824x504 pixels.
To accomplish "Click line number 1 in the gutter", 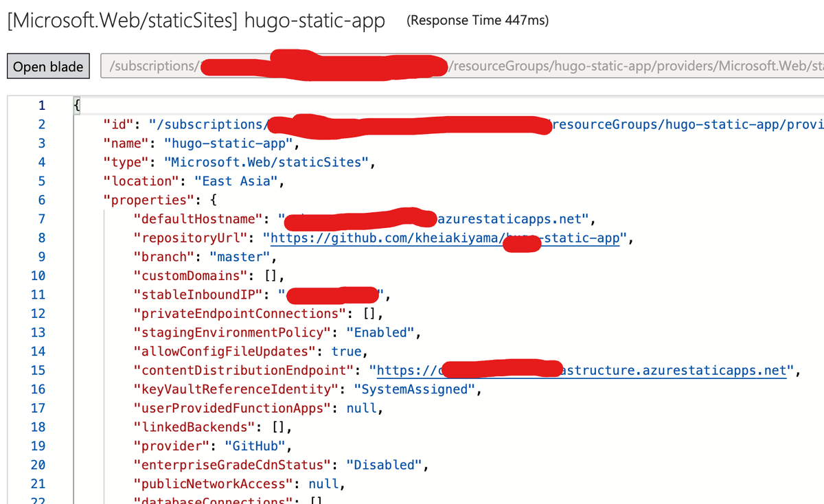I will pos(41,105).
